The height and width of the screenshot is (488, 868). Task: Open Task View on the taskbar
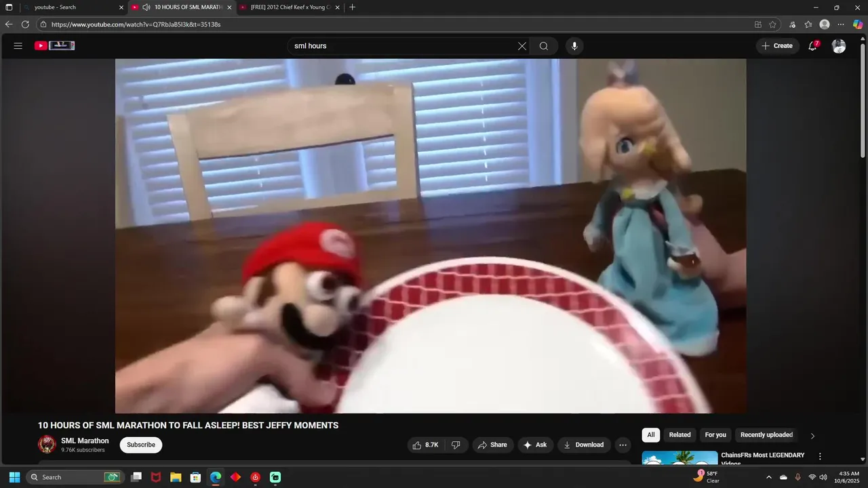pyautogui.click(x=136, y=477)
